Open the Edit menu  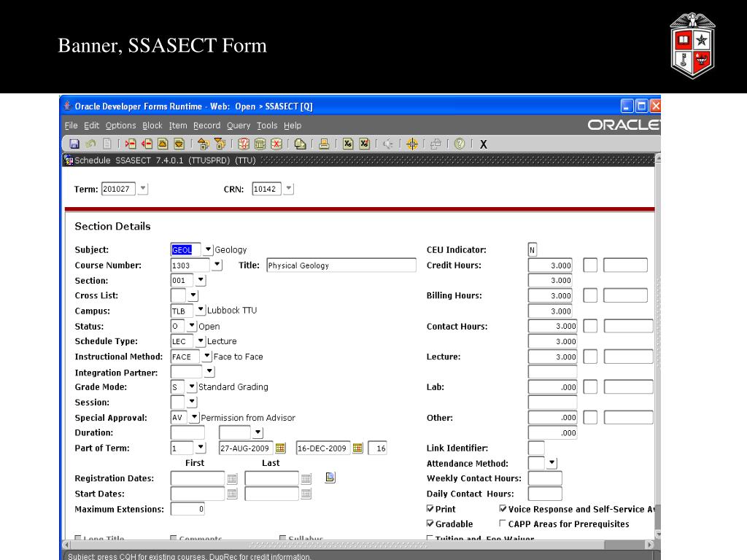[x=91, y=125]
